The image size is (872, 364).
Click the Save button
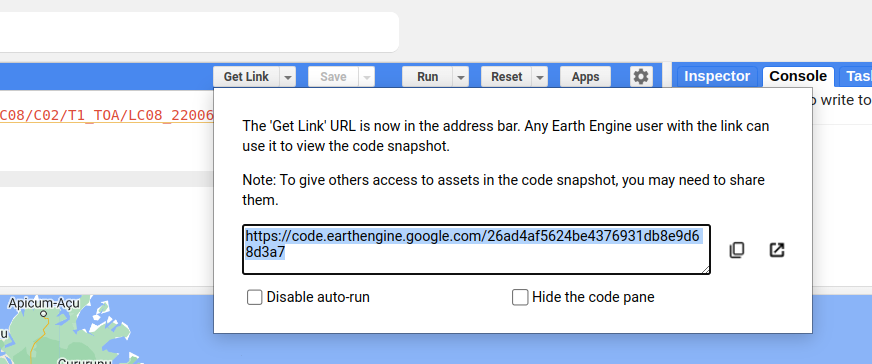pyautogui.click(x=333, y=77)
